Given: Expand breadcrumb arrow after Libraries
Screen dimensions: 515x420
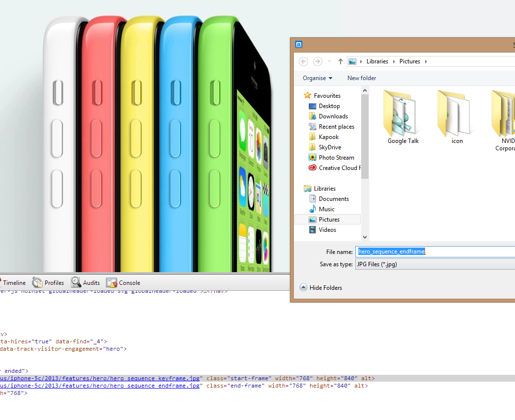Looking at the screenshot, I should tap(394, 61).
